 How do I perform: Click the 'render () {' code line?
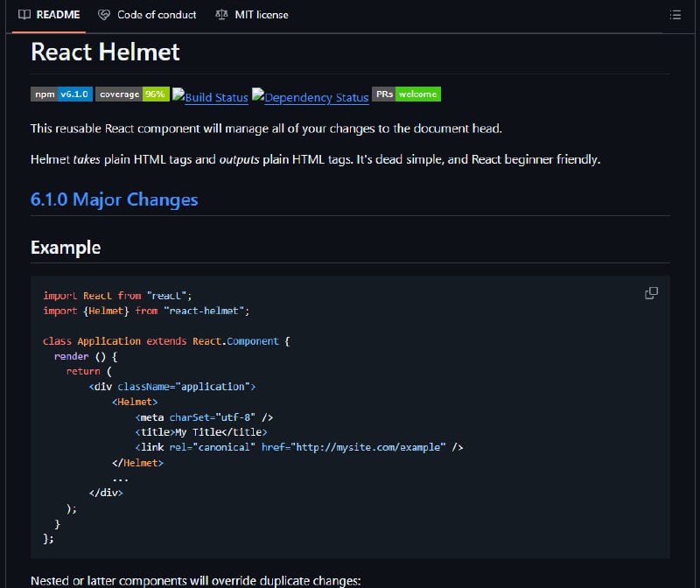pos(86,356)
